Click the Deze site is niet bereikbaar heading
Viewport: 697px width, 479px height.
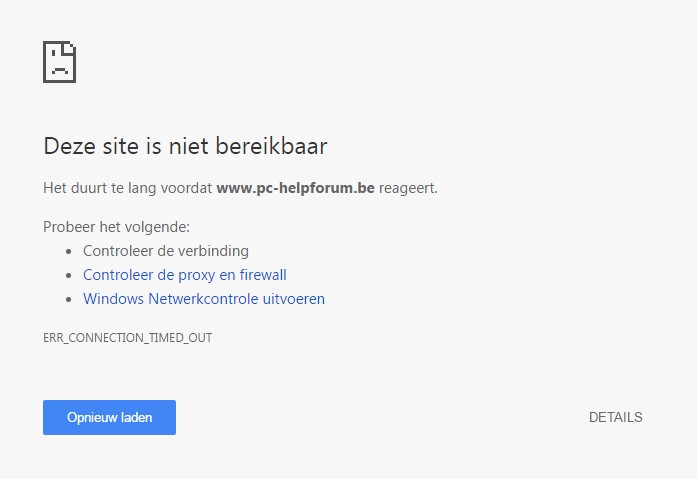(x=185, y=146)
